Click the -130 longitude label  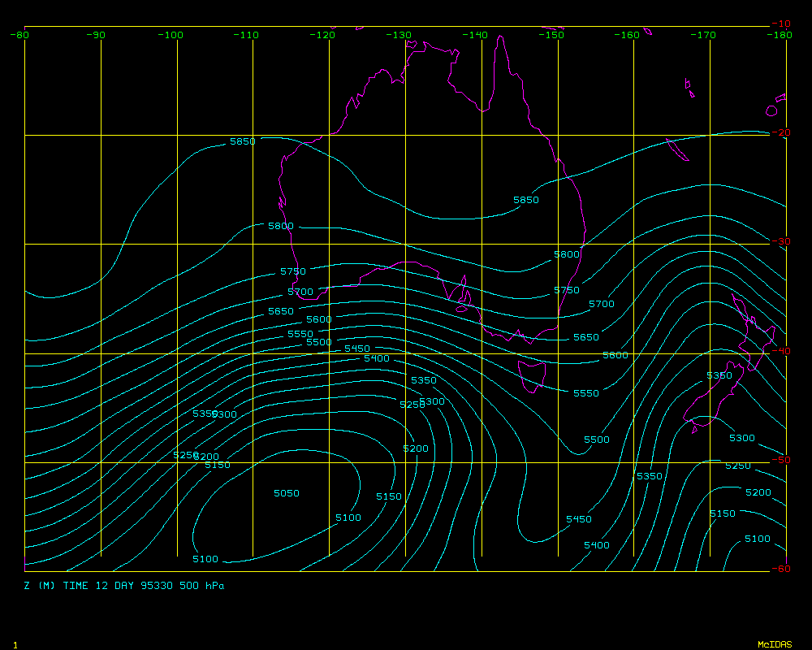click(400, 35)
